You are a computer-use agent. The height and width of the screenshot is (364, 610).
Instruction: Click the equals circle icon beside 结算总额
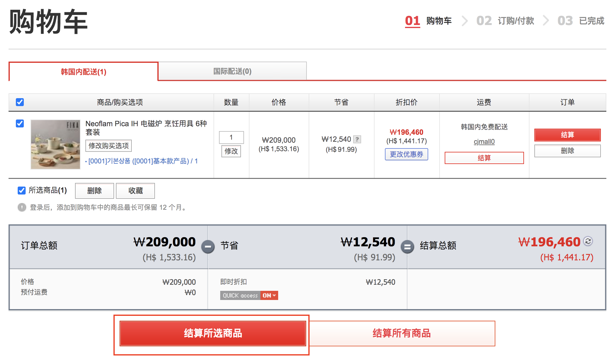407,246
